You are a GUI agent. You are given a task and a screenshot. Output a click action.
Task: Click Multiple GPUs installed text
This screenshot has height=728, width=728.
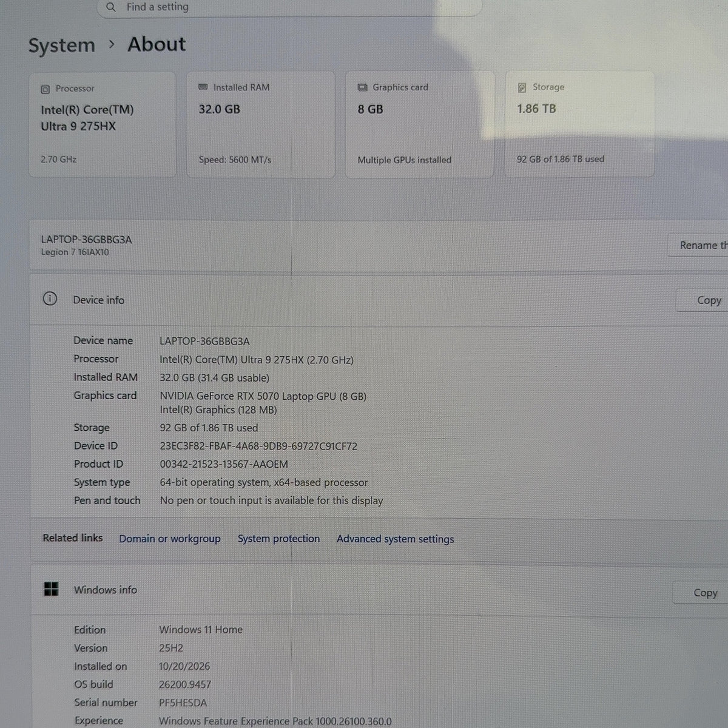[x=405, y=160]
